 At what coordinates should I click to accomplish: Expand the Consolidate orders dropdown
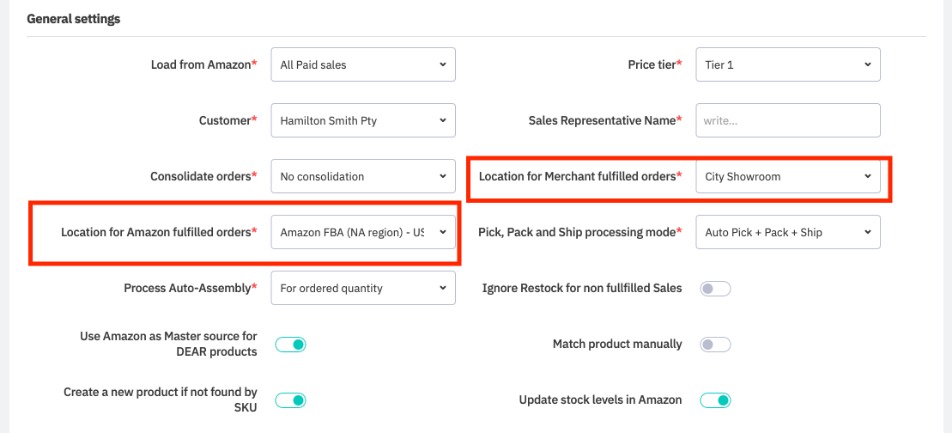[x=362, y=177]
